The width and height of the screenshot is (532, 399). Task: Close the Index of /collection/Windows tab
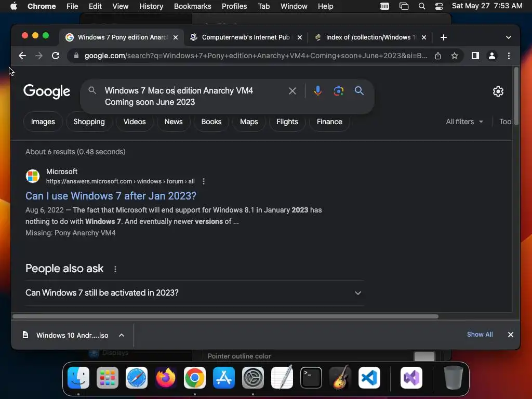(x=424, y=37)
